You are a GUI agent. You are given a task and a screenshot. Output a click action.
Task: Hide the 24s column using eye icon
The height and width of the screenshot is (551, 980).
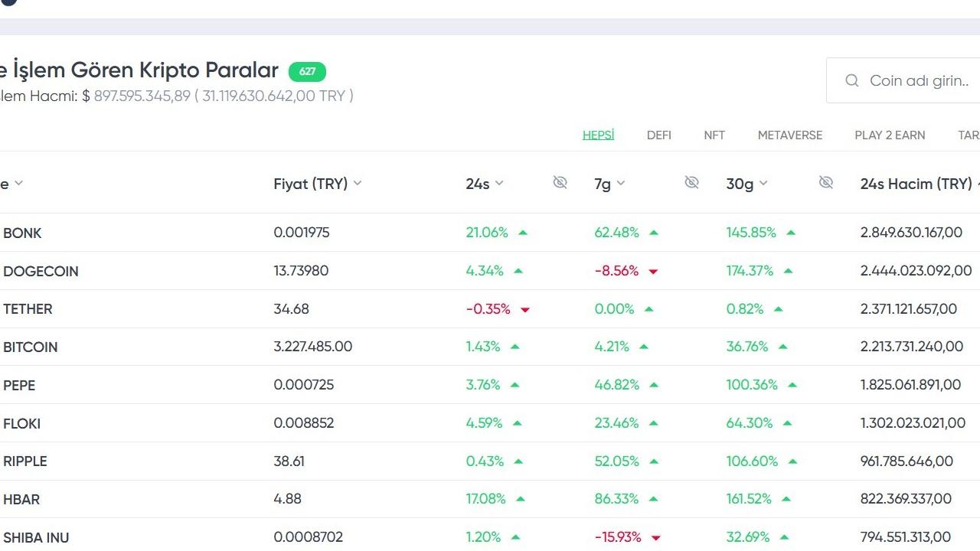560,182
